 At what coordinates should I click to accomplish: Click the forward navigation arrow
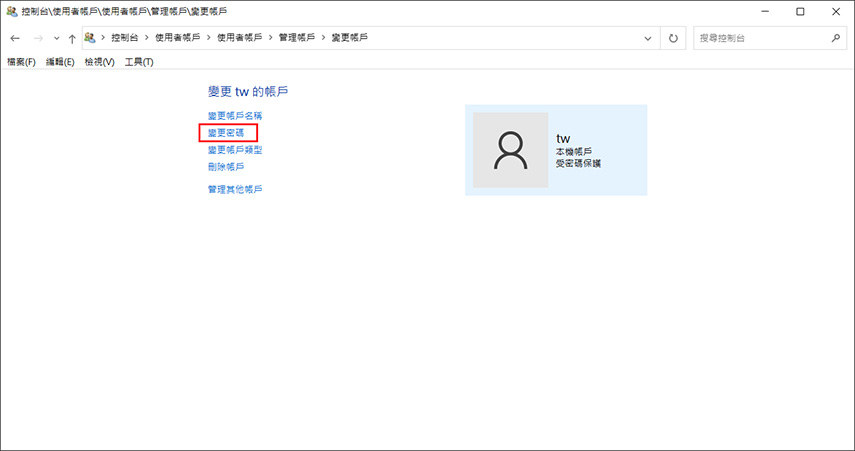pyautogui.click(x=38, y=38)
